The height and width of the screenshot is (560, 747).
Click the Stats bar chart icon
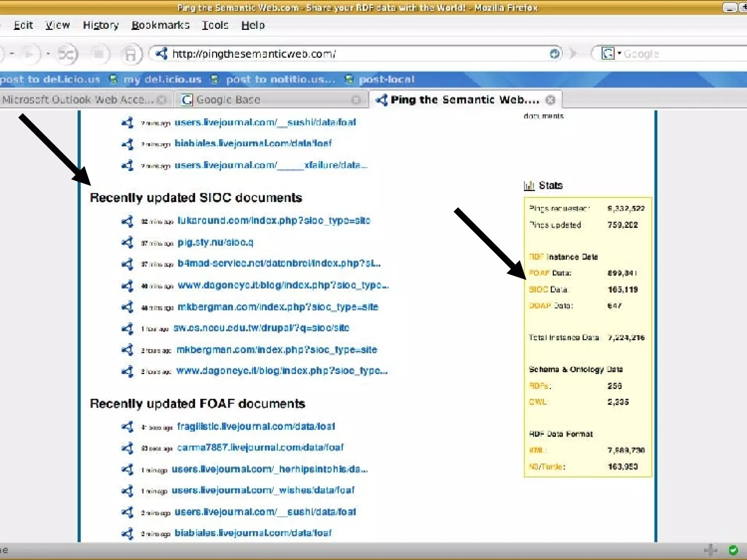(529, 186)
